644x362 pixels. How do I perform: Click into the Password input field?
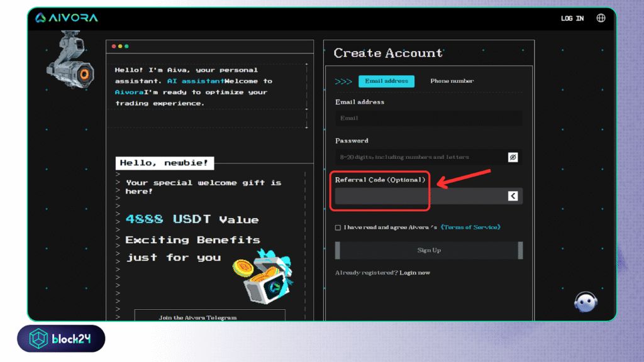(420, 157)
